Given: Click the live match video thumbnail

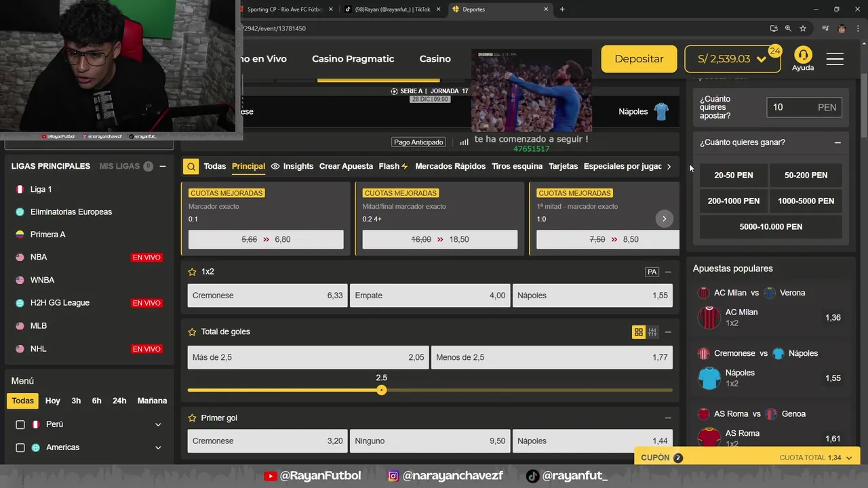Looking at the screenshot, I should click(532, 91).
